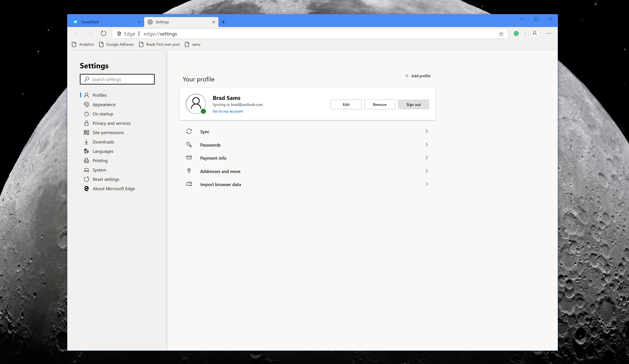Click Add profile button
The image size is (629, 364).
coord(418,76)
